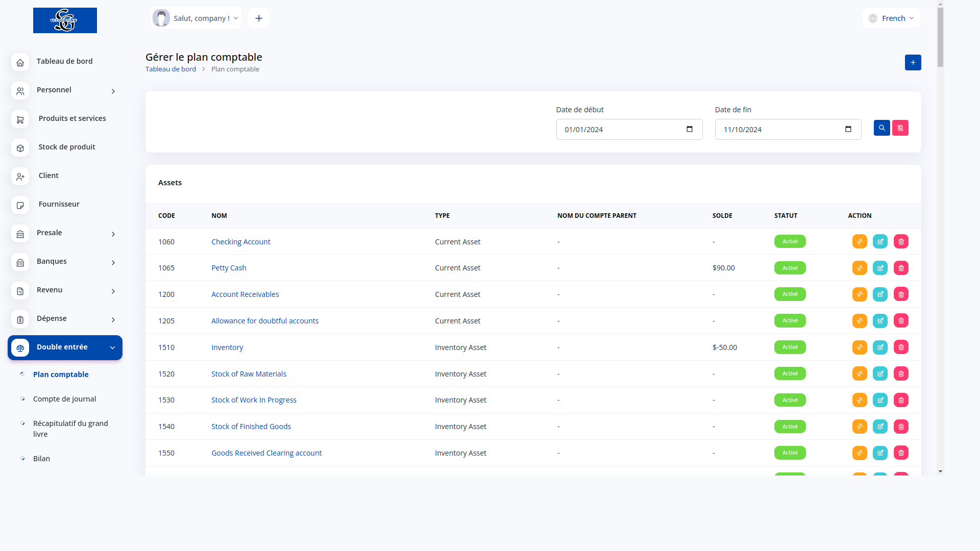This screenshot has height=551, width=980.
Task: Delete the Inventory account
Action: tap(901, 347)
